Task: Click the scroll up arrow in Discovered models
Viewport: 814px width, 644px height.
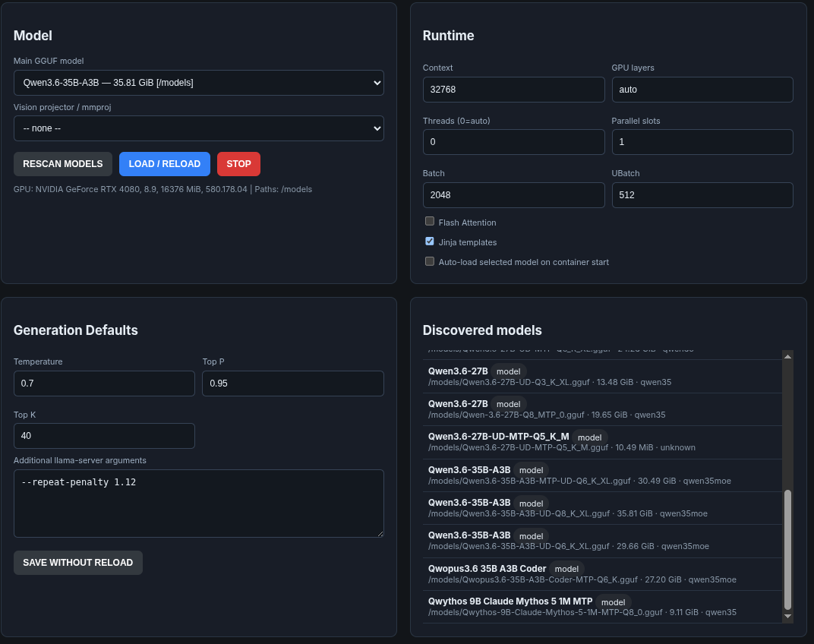Action: pos(787,356)
